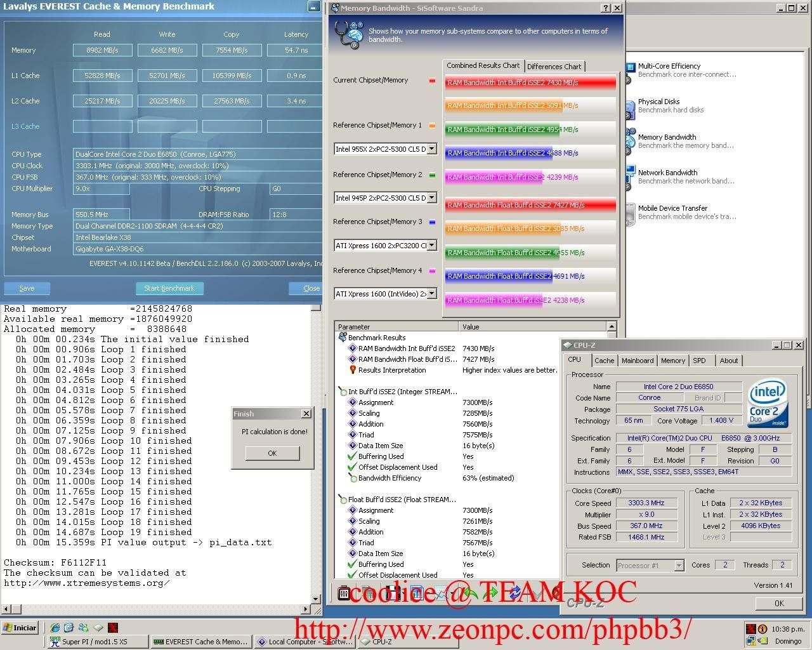Click the 63% (estimated) Bandwidth Efficiency value
The width and height of the screenshot is (812, 650).
tap(488, 478)
